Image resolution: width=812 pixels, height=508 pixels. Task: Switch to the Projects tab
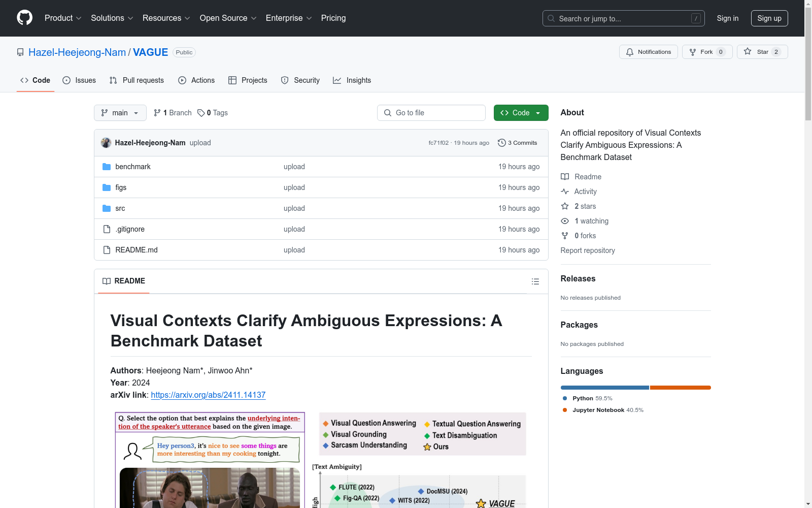[248, 80]
